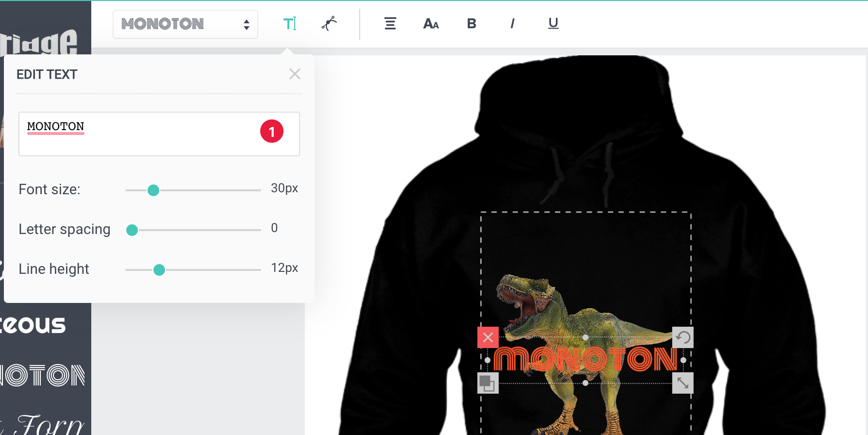Delete the text with red X handle

tap(488, 337)
